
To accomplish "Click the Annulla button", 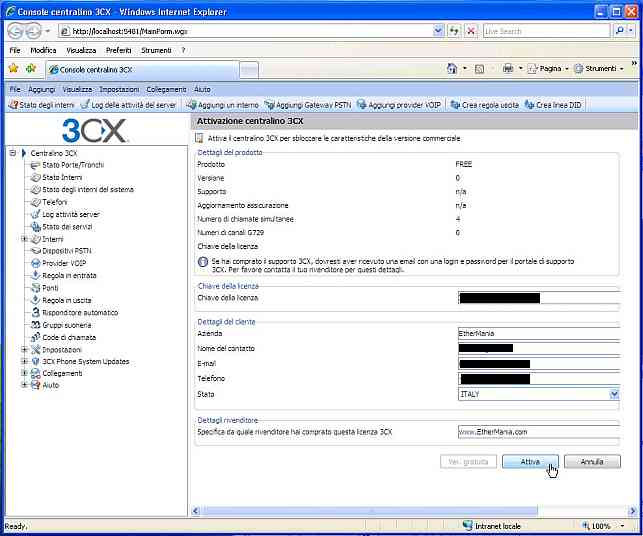I will (592, 462).
